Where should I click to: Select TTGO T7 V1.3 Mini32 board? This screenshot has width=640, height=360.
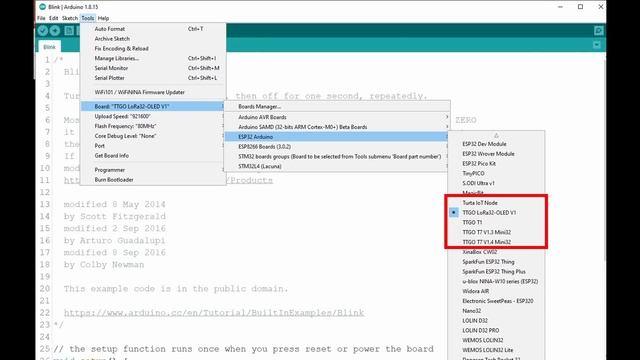496,232
